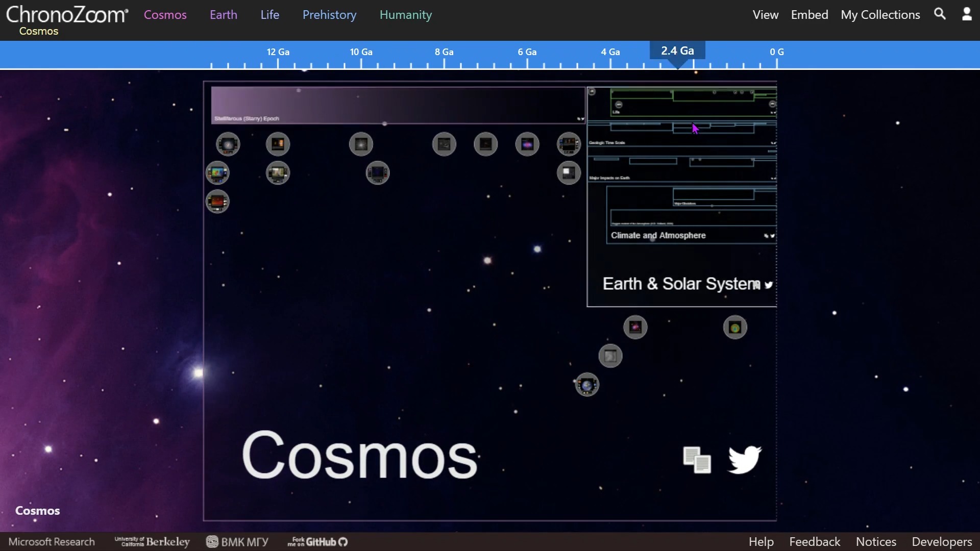Go to the Prehistory regime
980x551 pixels.
(x=330, y=15)
